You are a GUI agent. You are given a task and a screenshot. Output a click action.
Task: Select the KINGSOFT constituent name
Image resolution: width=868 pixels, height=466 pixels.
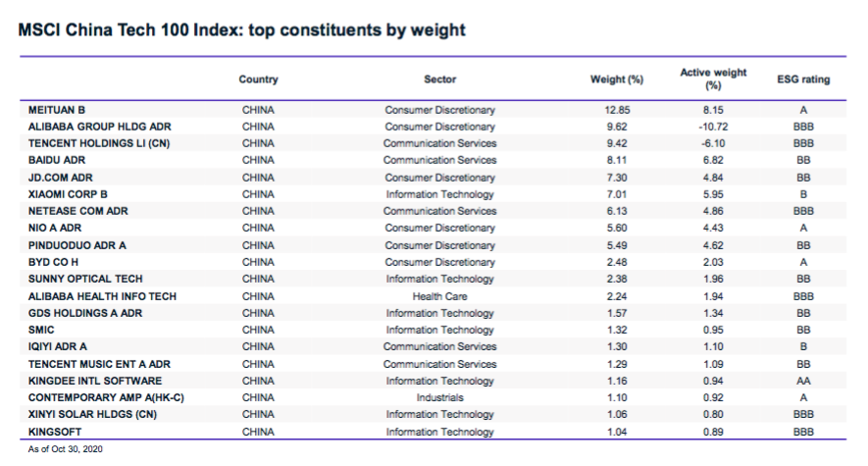(x=56, y=432)
